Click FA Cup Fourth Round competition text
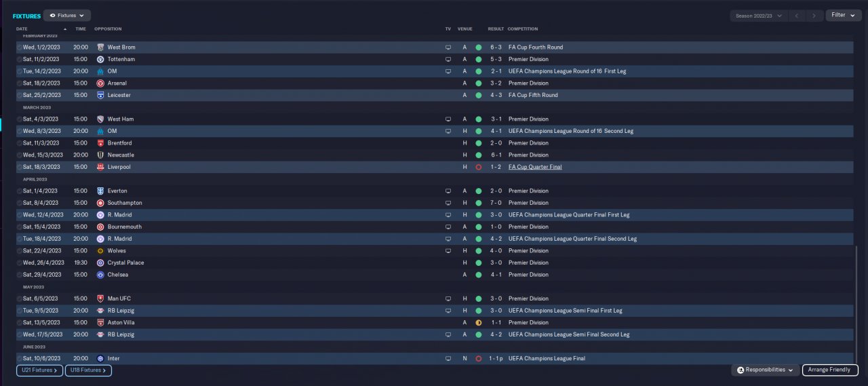 tap(536, 47)
